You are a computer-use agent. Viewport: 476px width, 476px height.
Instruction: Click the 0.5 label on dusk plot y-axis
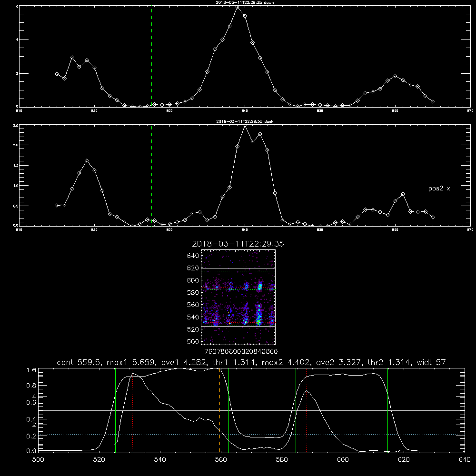pyautogui.click(x=16, y=206)
